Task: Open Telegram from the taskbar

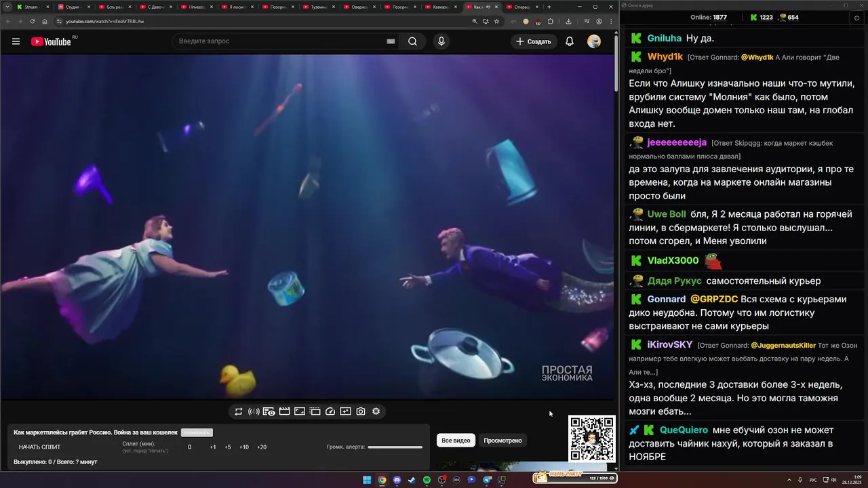Action: 486,480
